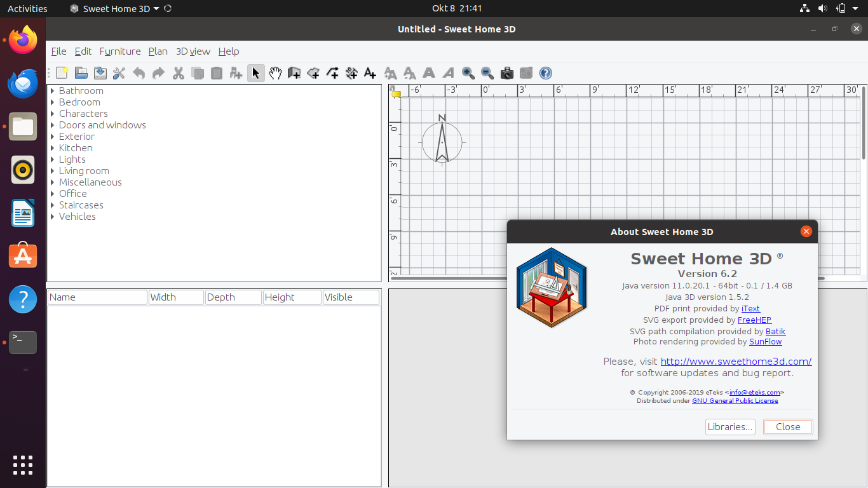Open the http://www.sweethome3d.com/ link
Screen dimensions: 868x488
(x=736, y=362)
